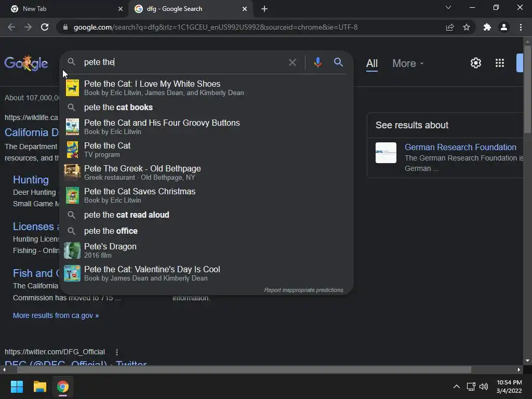Open the Hunting sitelink
The width and height of the screenshot is (532, 399).
point(31,180)
